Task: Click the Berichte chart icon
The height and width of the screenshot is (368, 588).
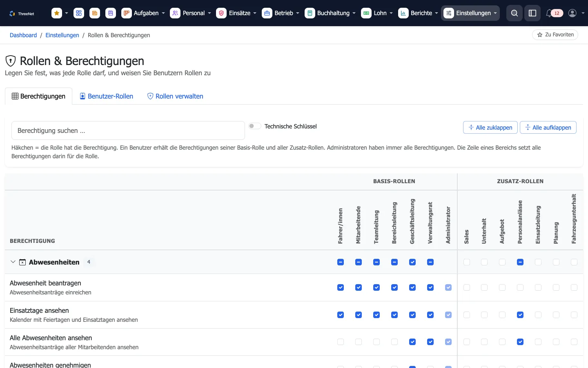Action: tap(403, 13)
